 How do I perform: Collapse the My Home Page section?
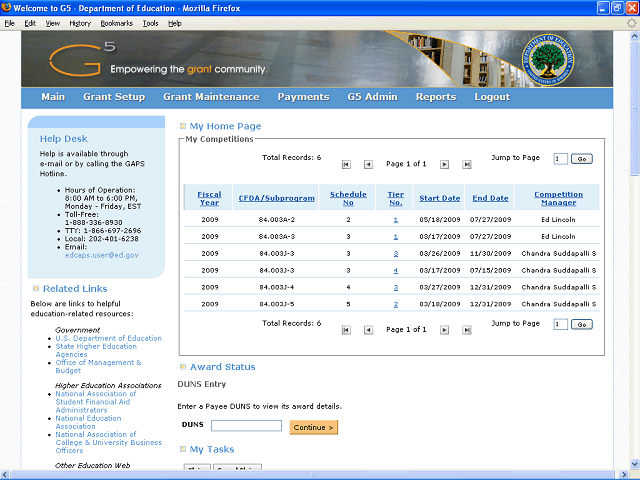tap(183, 127)
